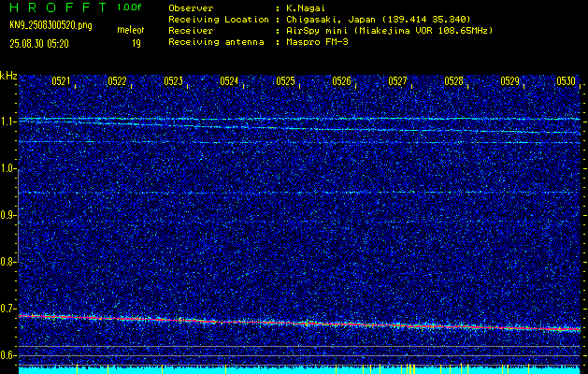The image size is (588, 374).
Task: Jump to the 0527 time marker
Action: [x=397, y=81]
